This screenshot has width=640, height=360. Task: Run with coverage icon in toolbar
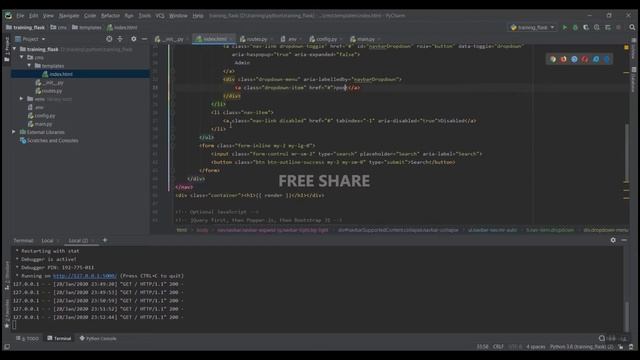coord(586,27)
